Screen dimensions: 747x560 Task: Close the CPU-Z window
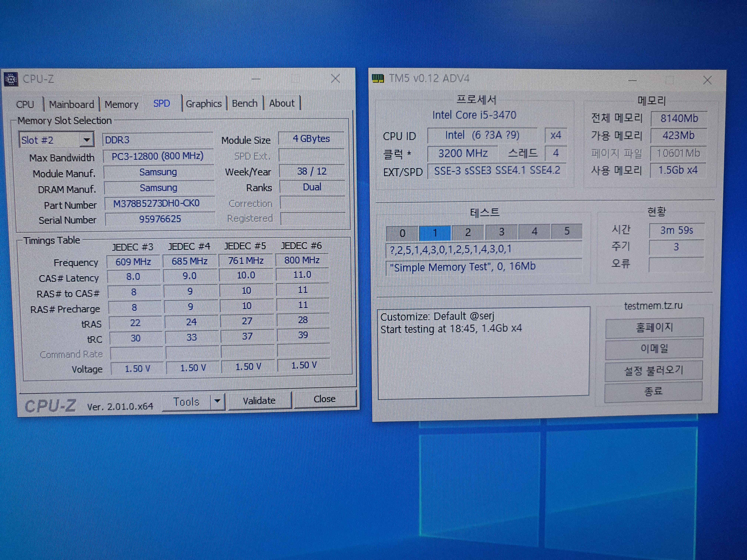[x=335, y=79]
